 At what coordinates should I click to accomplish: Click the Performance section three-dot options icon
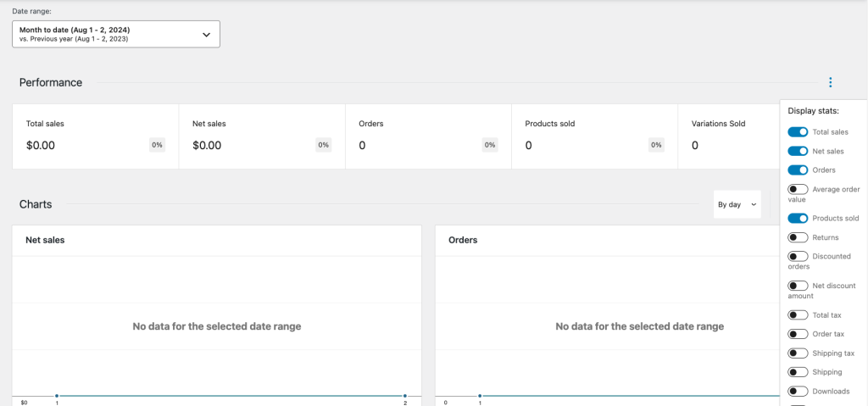[x=830, y=82]
